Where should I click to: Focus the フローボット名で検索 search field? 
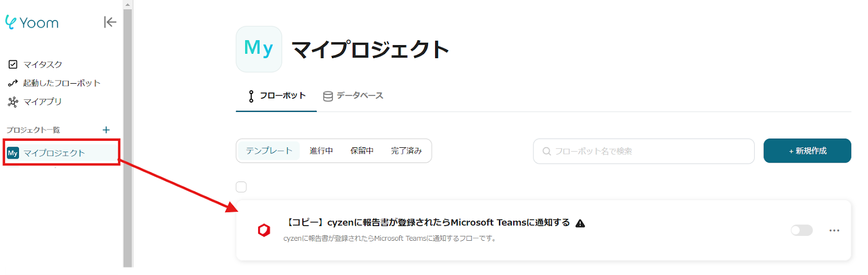click(x=644, y=151)
